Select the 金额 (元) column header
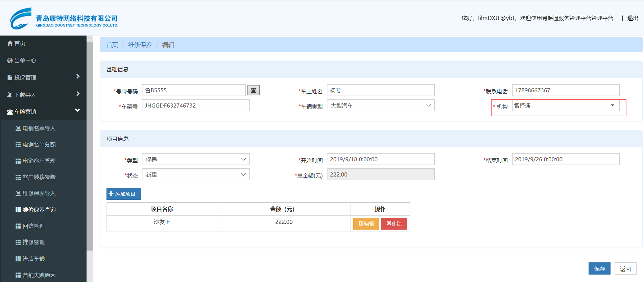This screenshot has width=644, height=282. pos(284,209)
